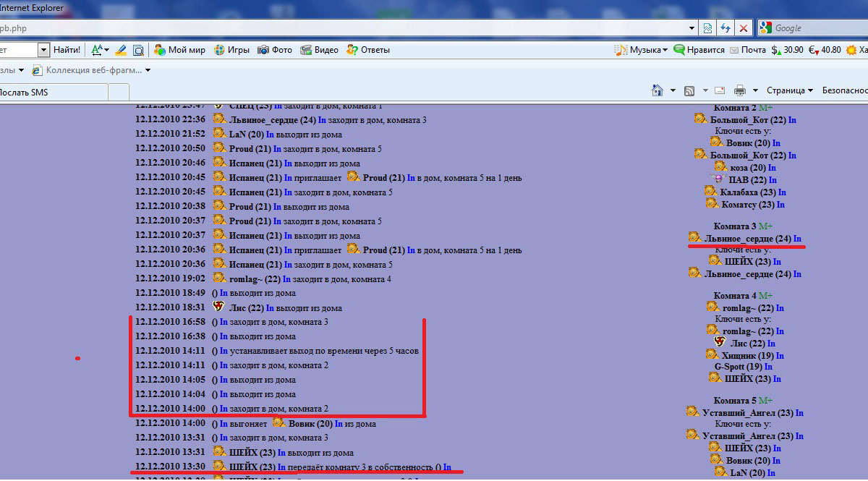The image size is (868, 481).
Task: Click the RSS feeds icon
Action: pyautogui.click(x=690, y=90)
